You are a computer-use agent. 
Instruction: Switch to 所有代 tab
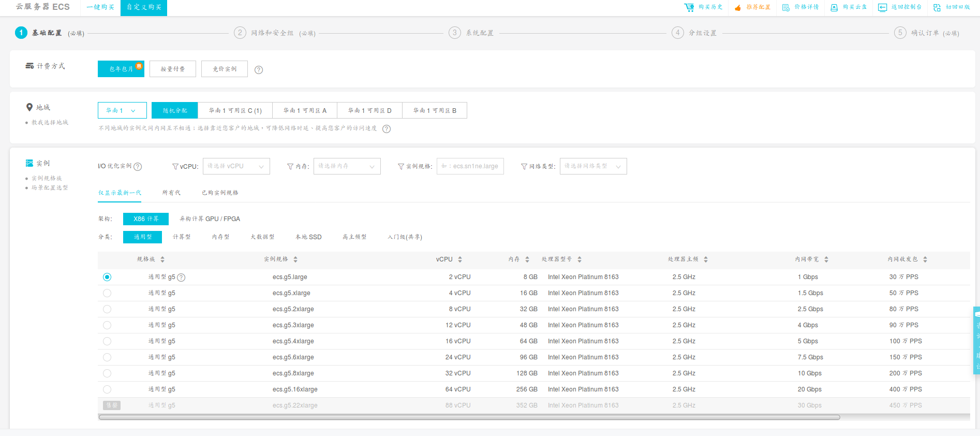tap(171, 193)
